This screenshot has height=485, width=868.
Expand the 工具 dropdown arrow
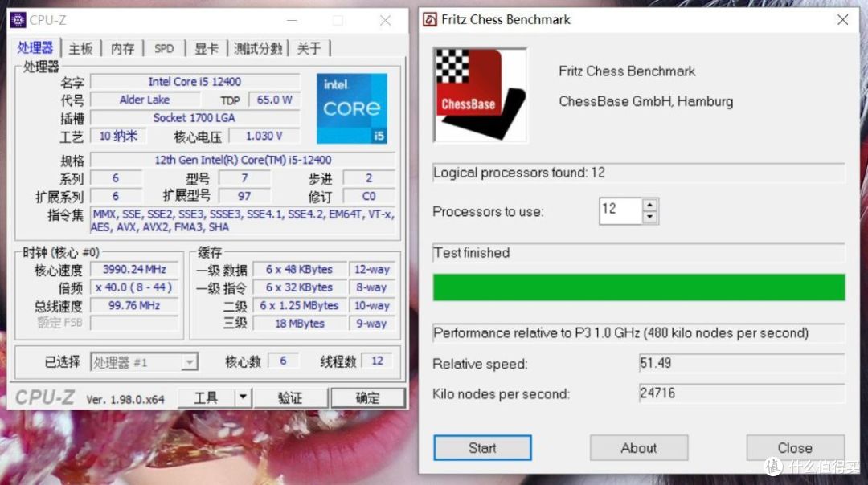click(243, 397)
